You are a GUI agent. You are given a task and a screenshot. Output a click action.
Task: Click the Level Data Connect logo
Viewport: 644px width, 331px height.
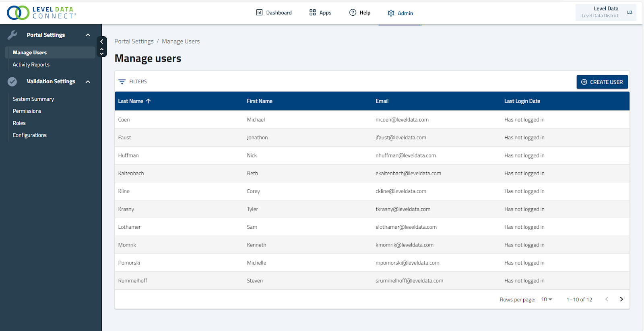point(41,13)
